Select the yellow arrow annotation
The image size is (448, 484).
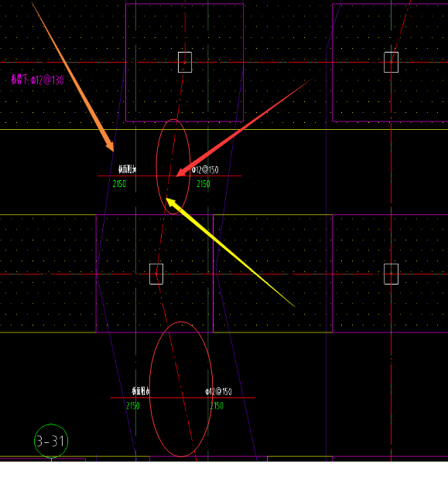click(231, 252)
